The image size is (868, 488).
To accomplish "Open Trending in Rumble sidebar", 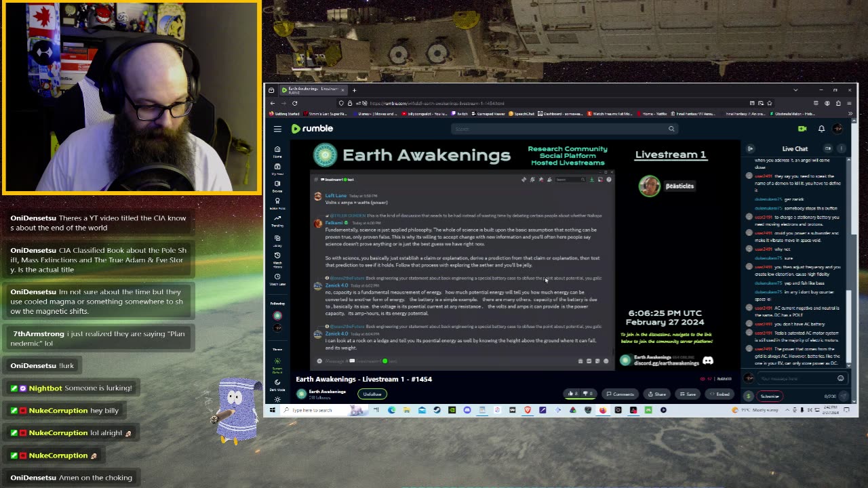I will point(277,221).
